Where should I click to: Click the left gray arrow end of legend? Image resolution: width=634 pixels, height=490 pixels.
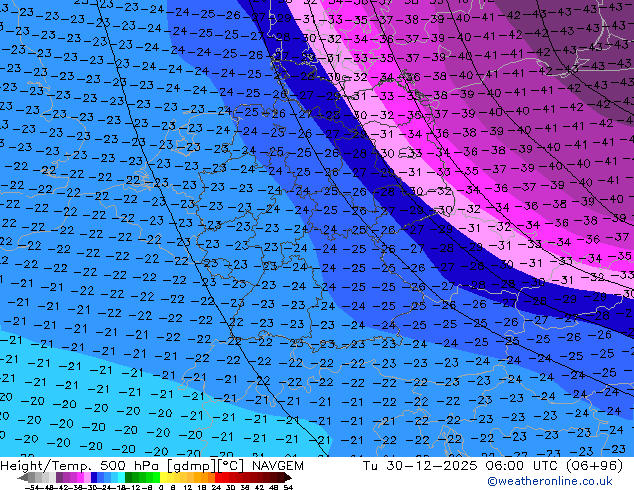pyautogui.click(x=23, y=478)
